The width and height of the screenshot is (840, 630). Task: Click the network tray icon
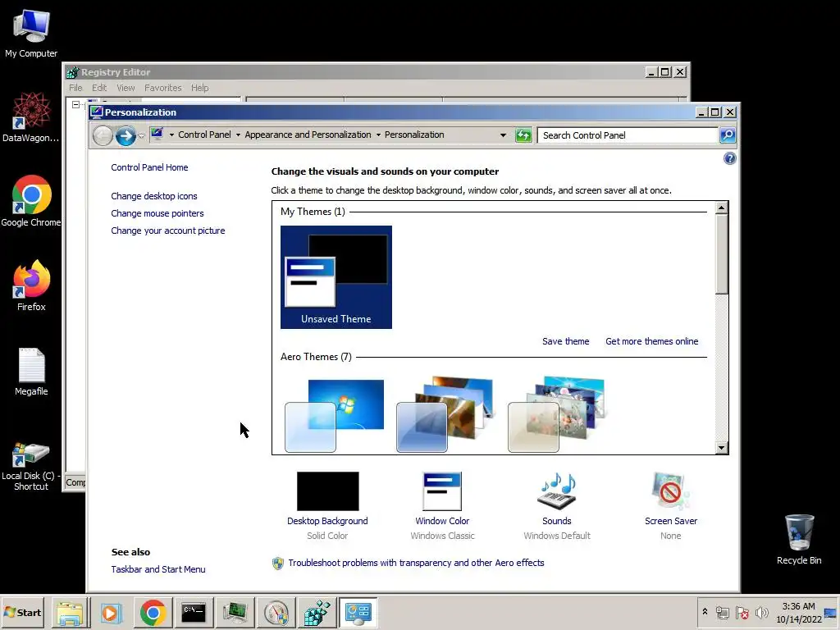tap(723, 612)
